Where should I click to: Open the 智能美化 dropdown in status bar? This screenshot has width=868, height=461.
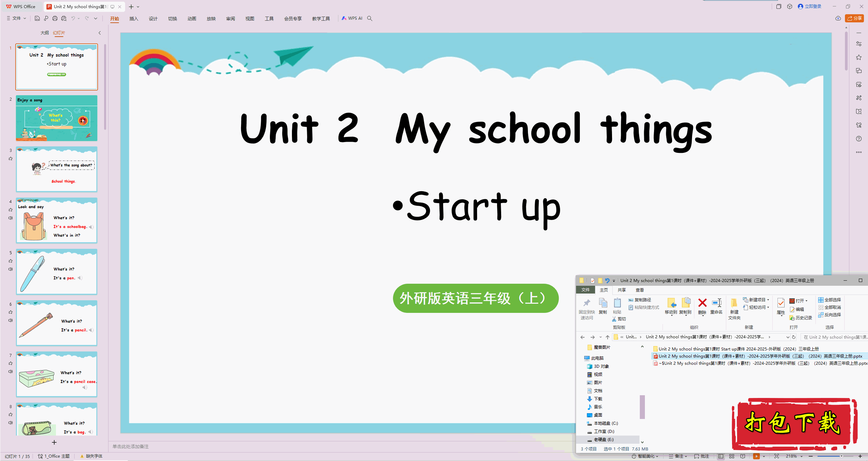click(645, 456)
